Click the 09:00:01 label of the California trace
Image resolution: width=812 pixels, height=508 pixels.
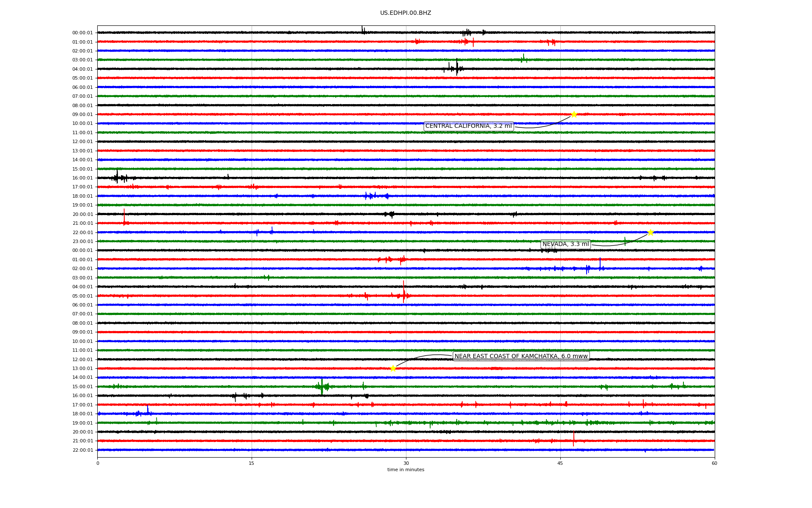[82, 115]
